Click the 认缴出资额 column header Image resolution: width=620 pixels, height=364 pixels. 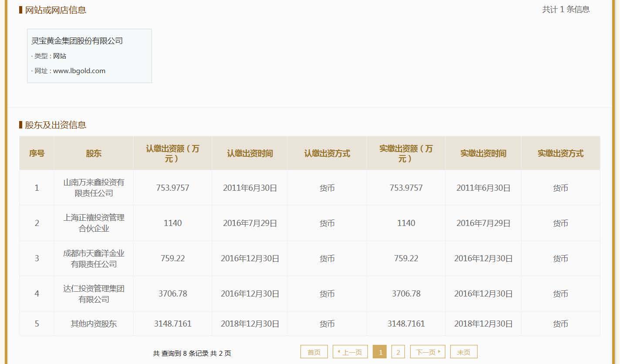coord(172,153)
